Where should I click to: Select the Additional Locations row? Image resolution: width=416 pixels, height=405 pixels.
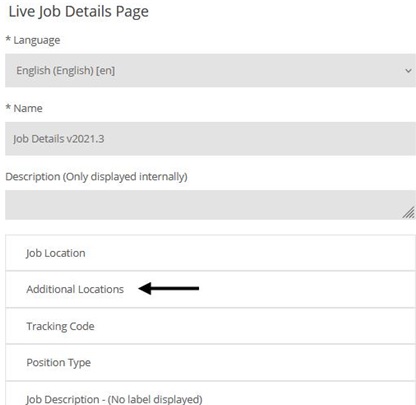tap(210, 289)
